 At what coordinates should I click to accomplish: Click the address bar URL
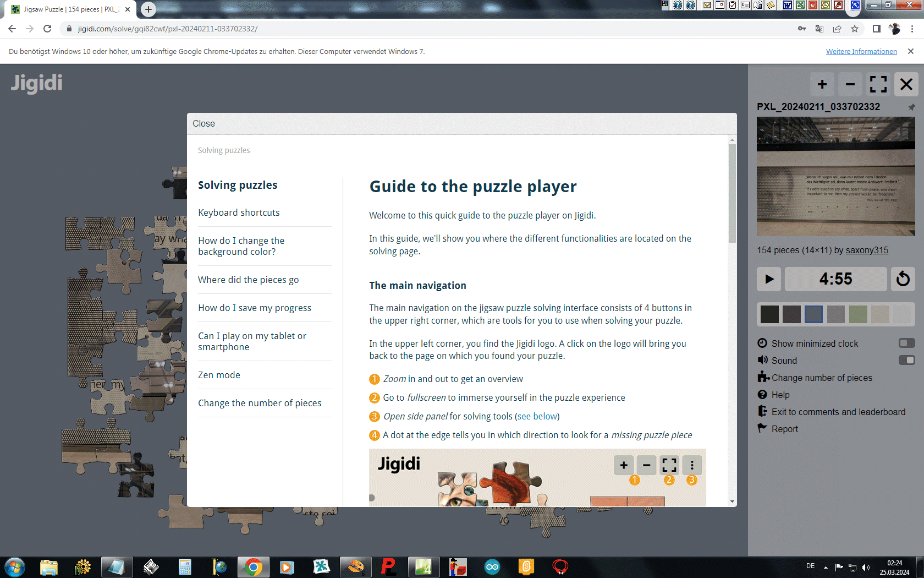(x=167, y=29)
